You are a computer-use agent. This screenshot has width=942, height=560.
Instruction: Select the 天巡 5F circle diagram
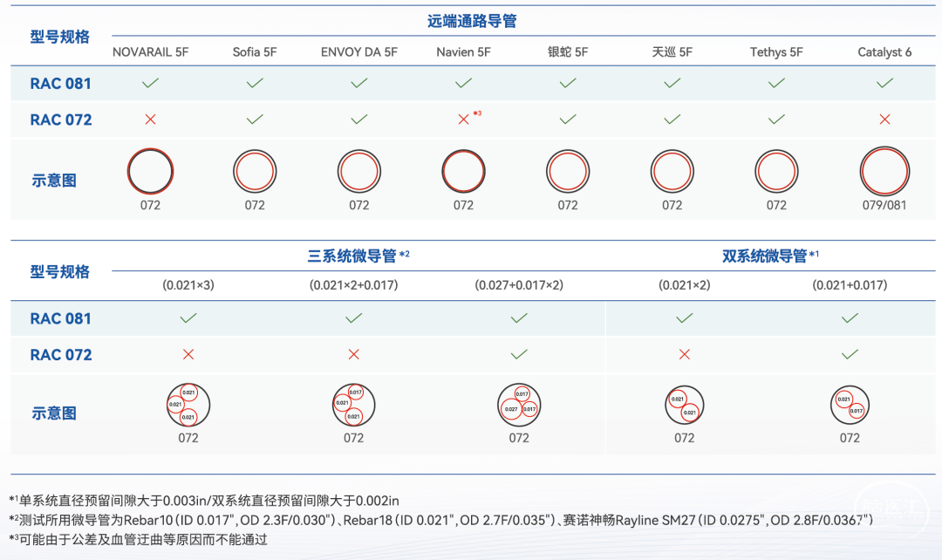pyautogui.click(x=672, y=171)
